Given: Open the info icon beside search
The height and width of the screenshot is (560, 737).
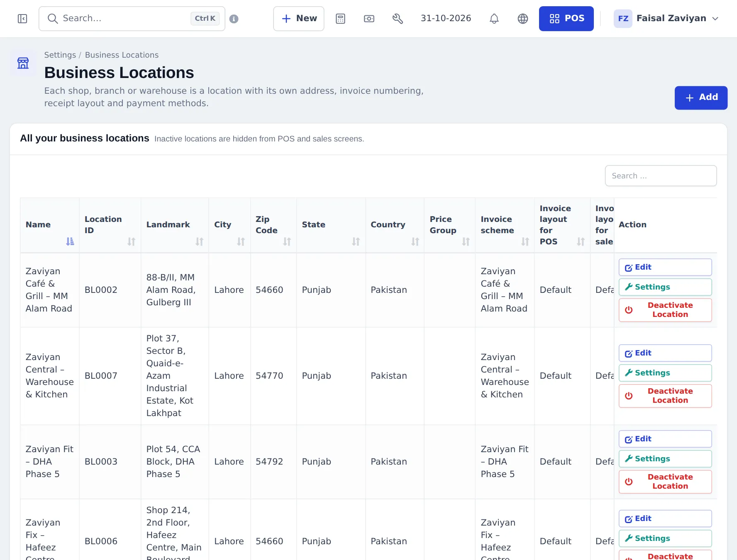Looking at the screenshot, I should (234, 19).
